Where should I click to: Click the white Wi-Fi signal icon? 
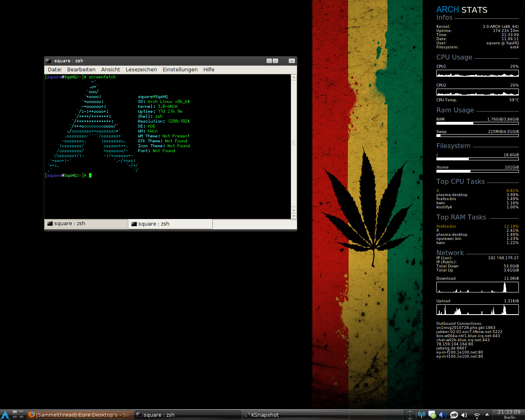tap(477, 415)
